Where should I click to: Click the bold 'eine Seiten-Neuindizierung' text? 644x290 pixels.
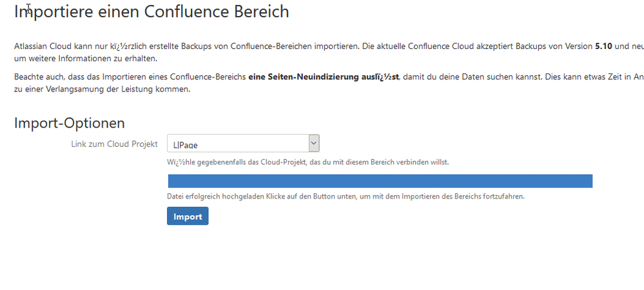click(324, 77)
